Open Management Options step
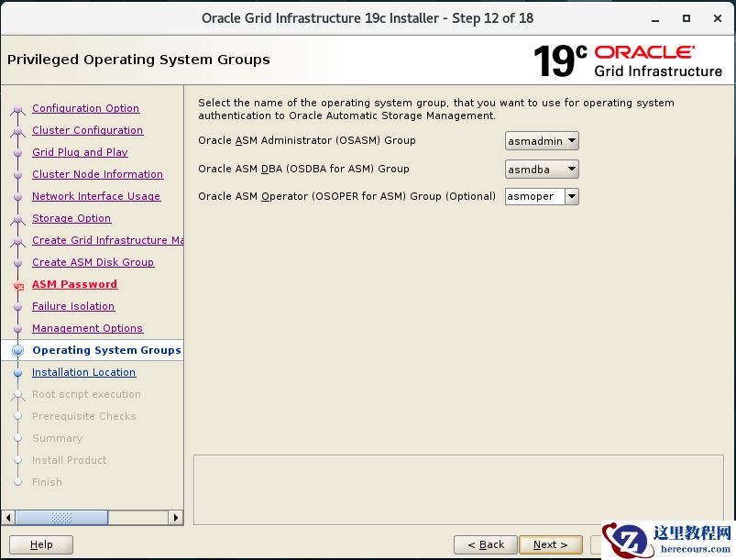The image size is (736, 560). tap(87, 328)
